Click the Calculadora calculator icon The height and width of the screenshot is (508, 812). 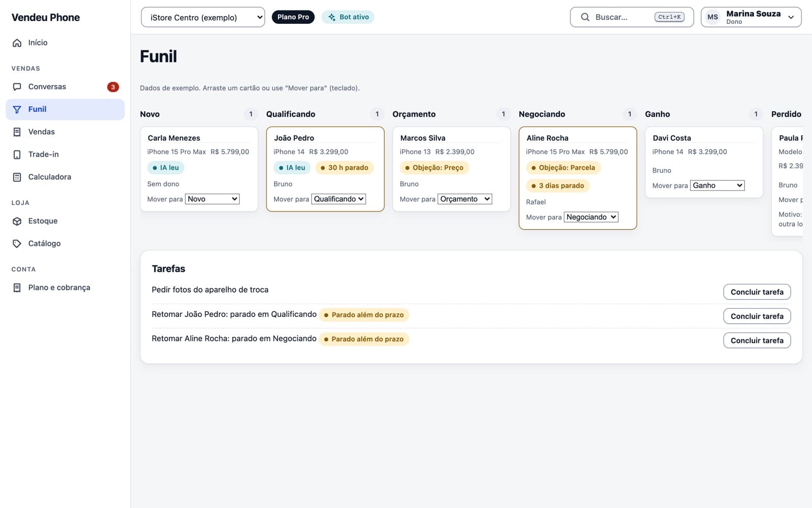pyautogui.click(x=17, y=177)
